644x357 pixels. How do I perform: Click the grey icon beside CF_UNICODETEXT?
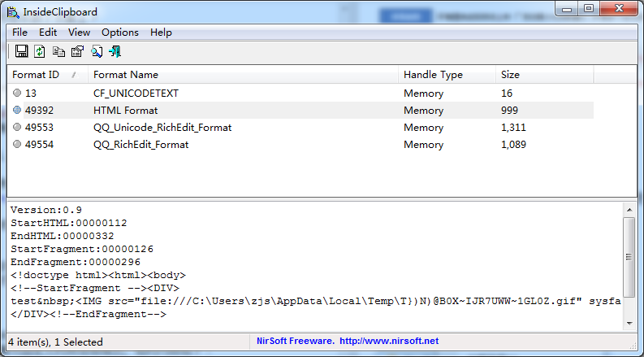point(17,94)
